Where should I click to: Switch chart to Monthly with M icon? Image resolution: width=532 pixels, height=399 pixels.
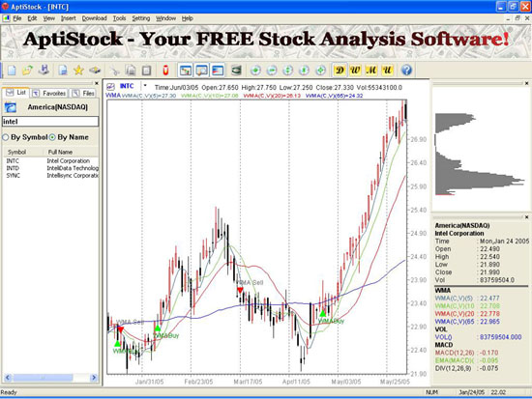(x=371, y=71)
